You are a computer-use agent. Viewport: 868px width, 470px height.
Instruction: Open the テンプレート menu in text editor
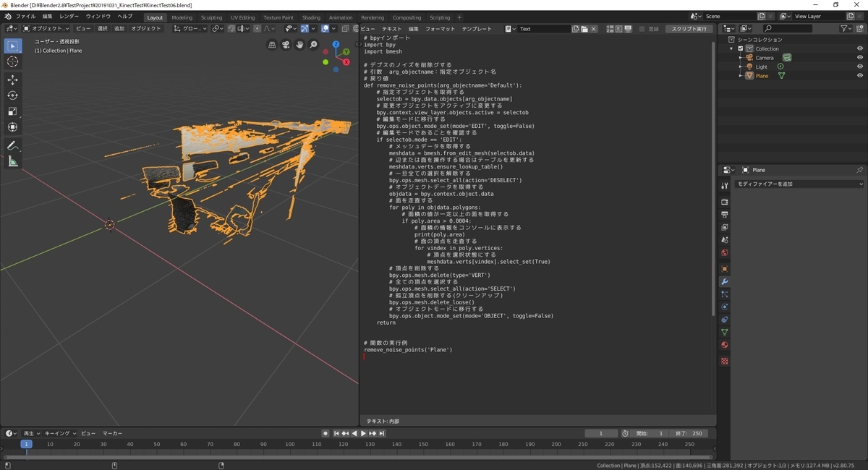pos(477,29)
